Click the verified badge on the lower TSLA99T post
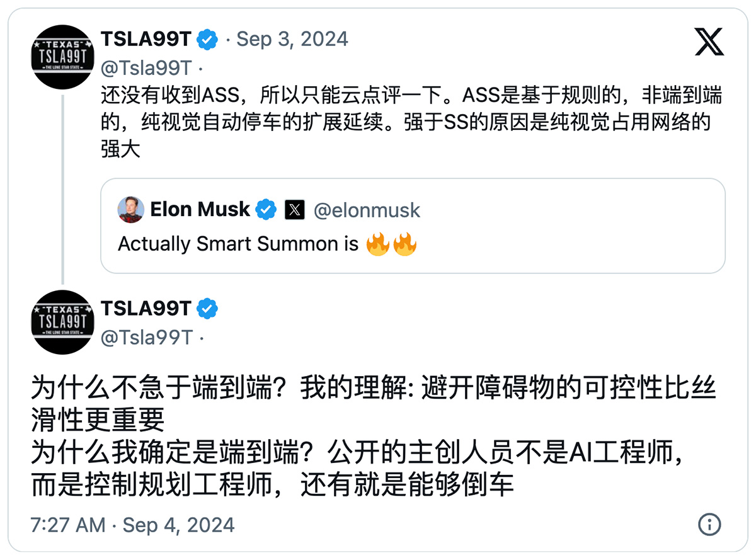This screenshot has width=756, height=560. (208, 309)
